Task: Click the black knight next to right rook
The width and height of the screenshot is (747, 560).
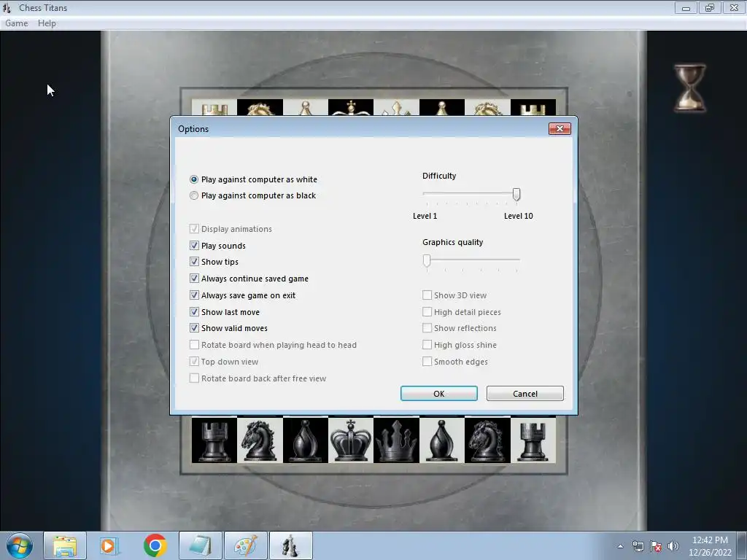Action: (487, 440)
